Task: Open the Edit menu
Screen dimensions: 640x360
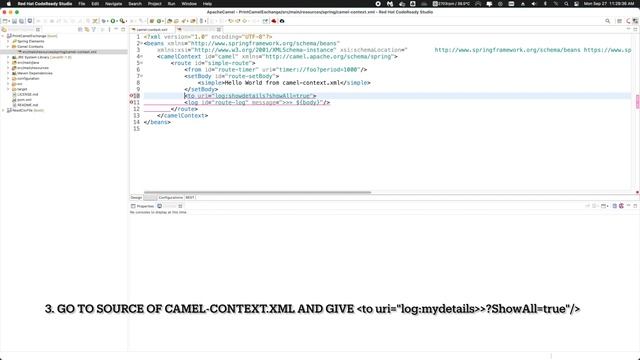Action: (x=95, y=4)
